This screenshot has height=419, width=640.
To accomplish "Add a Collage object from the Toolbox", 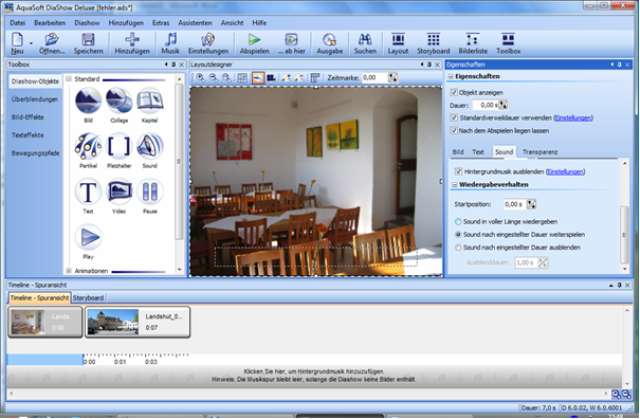I will point(119,103).
